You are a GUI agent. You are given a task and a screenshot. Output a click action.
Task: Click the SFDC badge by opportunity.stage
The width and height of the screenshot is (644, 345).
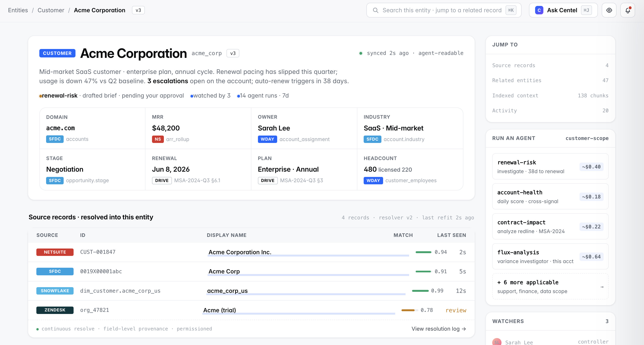click(55, 181)
